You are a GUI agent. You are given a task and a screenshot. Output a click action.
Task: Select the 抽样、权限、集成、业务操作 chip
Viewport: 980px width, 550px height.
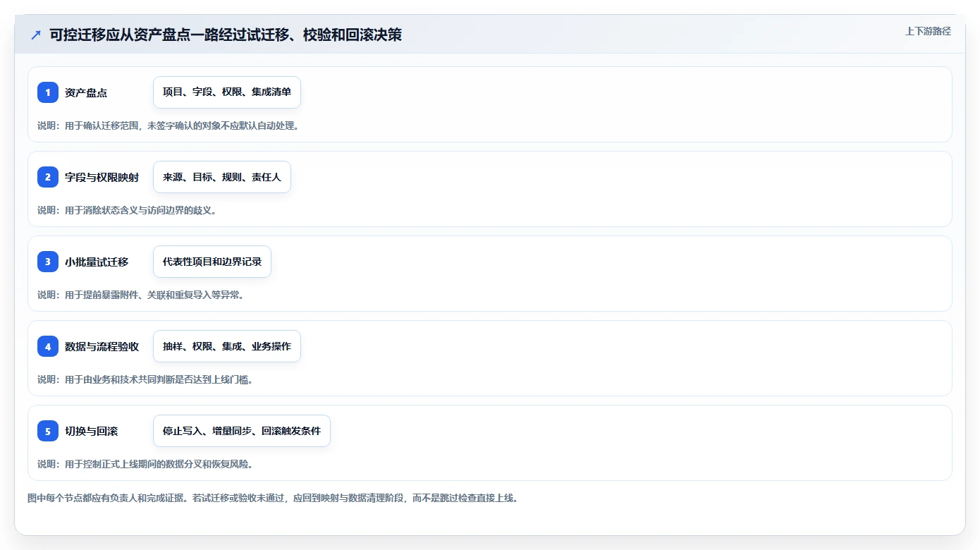227,346
